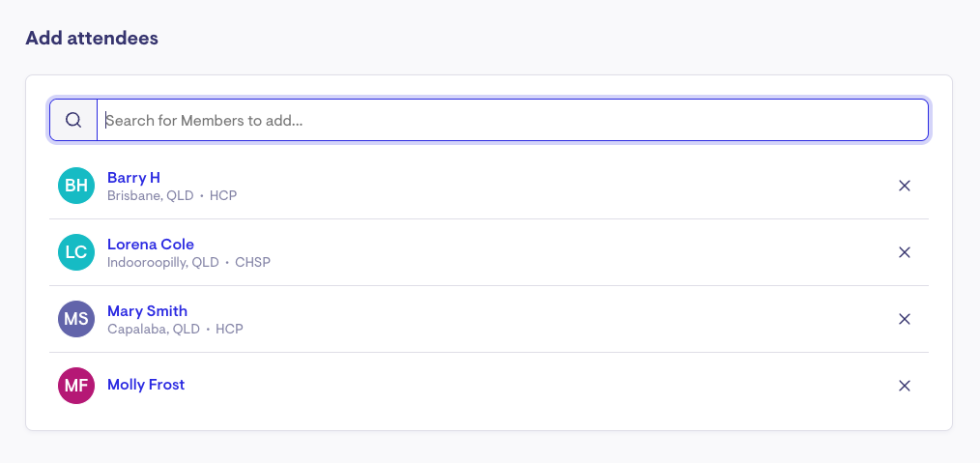Click the search magnifier icon
The image size is (980, 463).
tap(73, 120)
